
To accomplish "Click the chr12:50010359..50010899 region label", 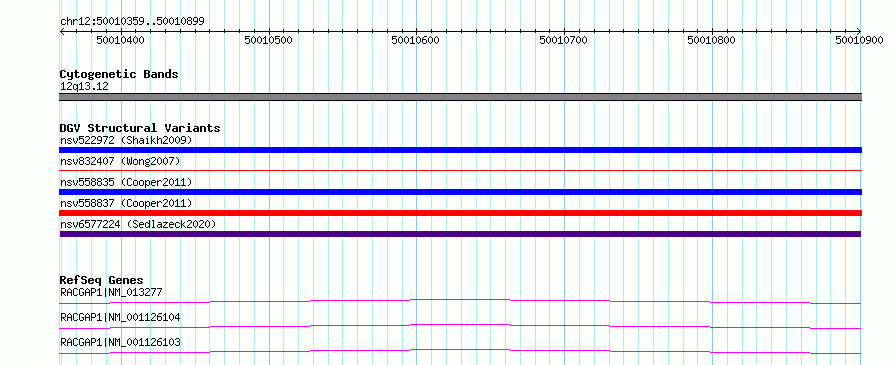I will coord(132,22).
